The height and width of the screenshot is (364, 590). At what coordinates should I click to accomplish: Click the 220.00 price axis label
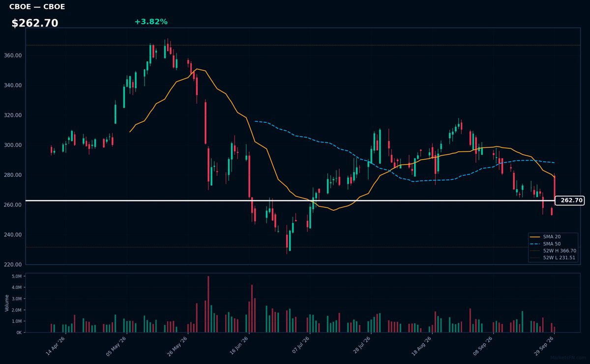tap(13, 265)
